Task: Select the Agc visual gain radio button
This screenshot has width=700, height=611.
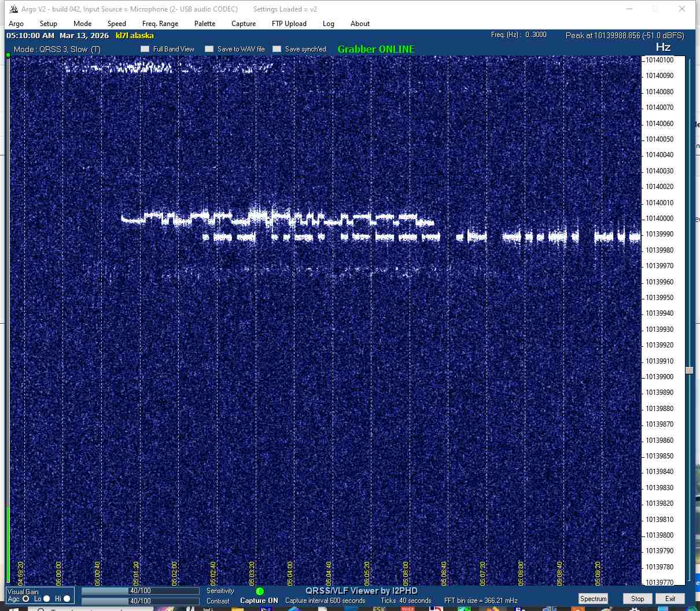Action: pyautogui.click(x=26, y=599)
